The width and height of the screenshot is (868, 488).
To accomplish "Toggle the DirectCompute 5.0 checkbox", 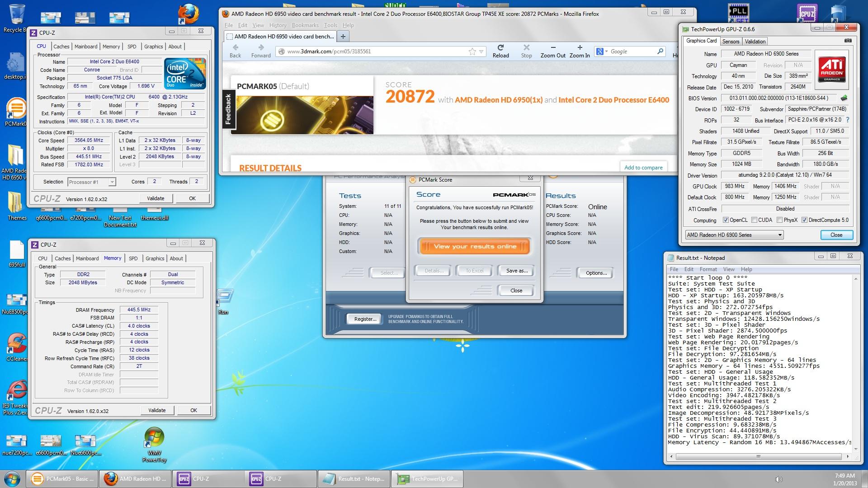I will tap(804, 220).
